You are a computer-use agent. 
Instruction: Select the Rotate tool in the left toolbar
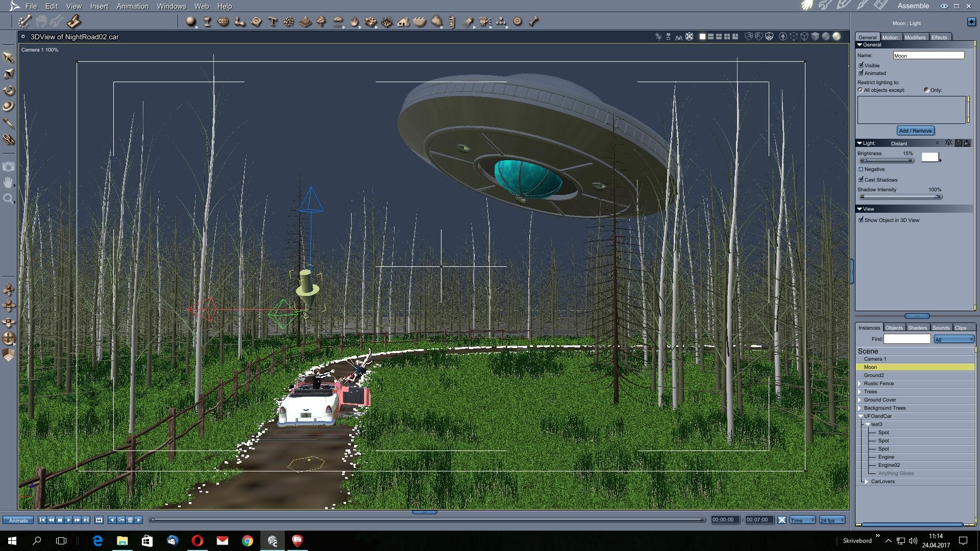(9, 90)
